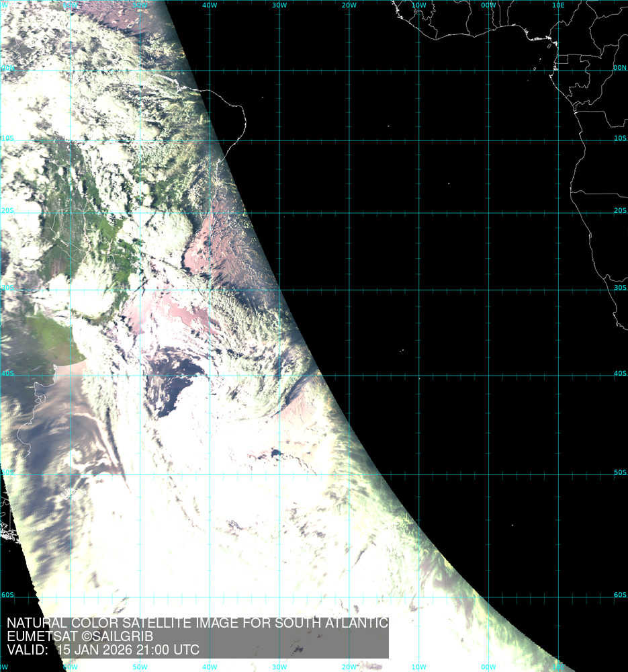Click the 40W longitude label at top edge

(x=210, y=5)
